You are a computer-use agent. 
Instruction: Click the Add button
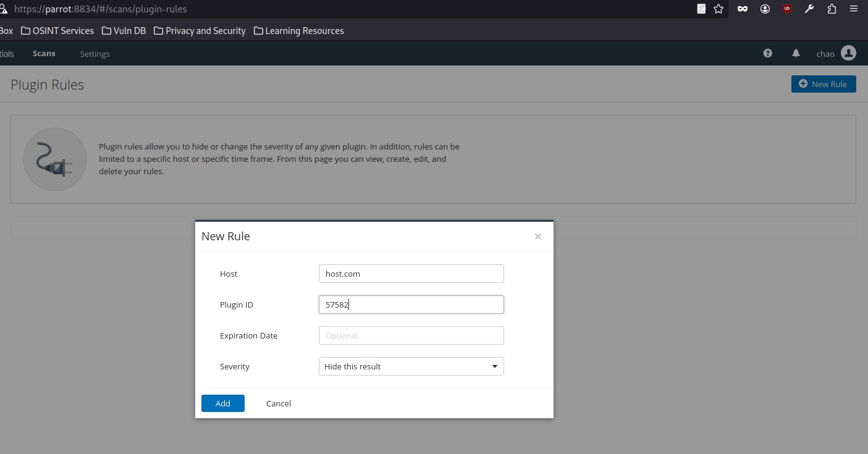[222, 403]
